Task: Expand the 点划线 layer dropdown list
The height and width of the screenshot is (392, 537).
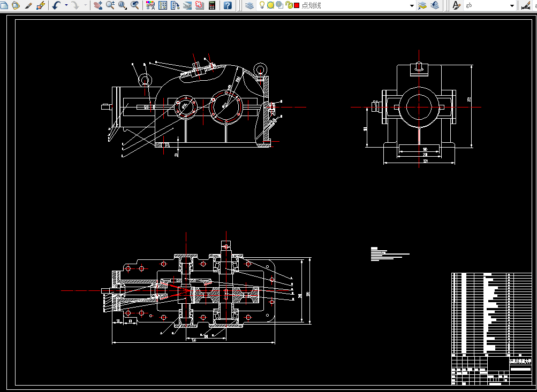Action: [412, 5]
